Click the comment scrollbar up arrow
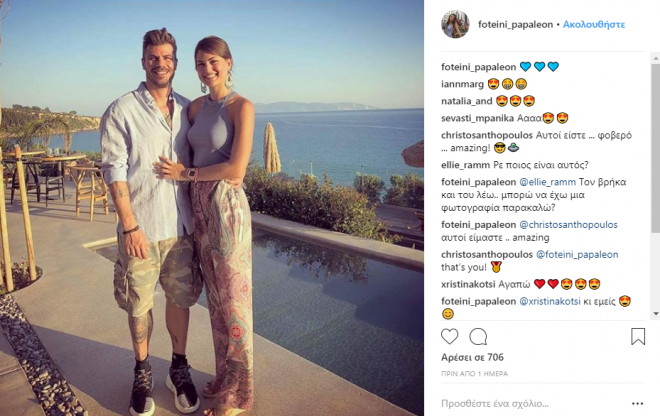 click(x=656, y=58)
